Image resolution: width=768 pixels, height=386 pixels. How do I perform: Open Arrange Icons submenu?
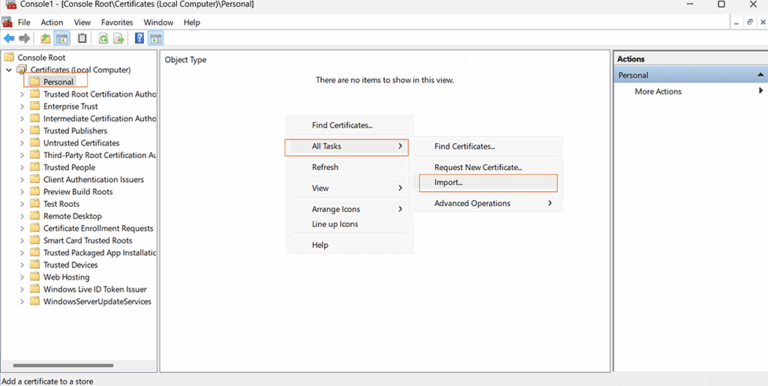350,209
